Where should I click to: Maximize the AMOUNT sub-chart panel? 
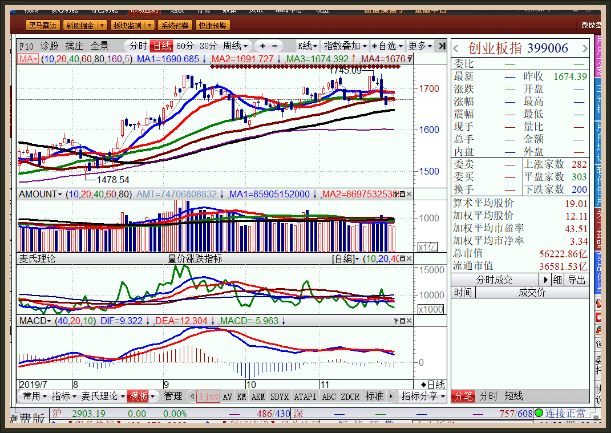click(x=403, y=194)
